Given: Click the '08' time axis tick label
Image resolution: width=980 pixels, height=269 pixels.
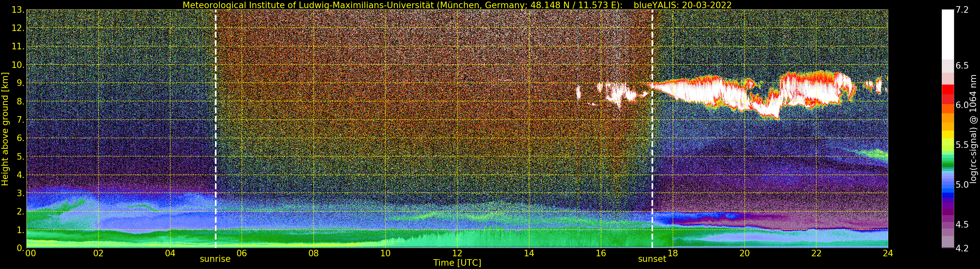Looking at the screenshot, I should [313, 253].
